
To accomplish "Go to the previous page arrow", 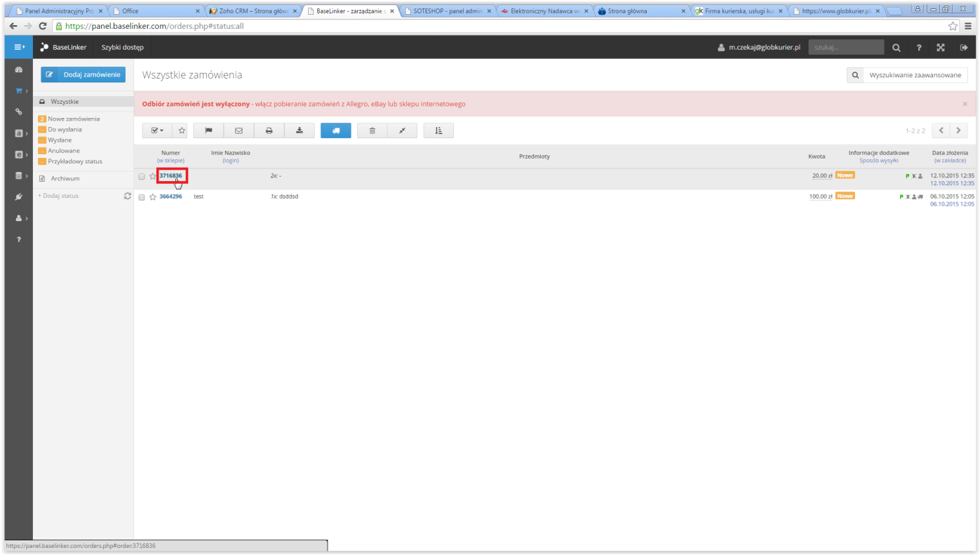I will pyautogui.click(x=942, y=131).
